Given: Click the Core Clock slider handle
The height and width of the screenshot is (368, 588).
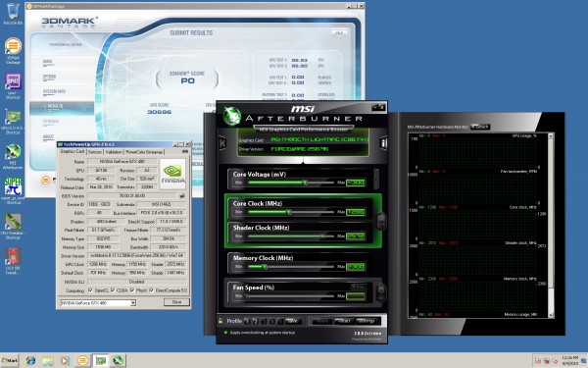Looking at the screenshot, I should [x=289, y=212].
